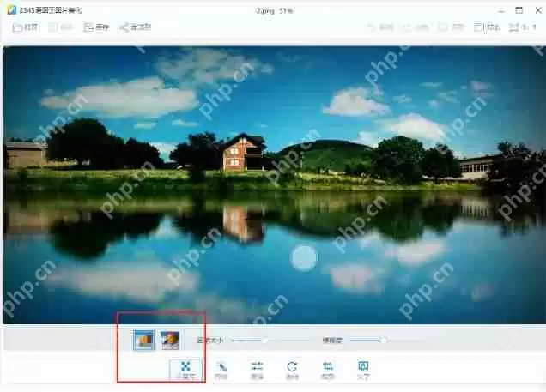Set zoom to 1:1 actual size
Viewport: 546px width, 392px height.
[522, 27]
